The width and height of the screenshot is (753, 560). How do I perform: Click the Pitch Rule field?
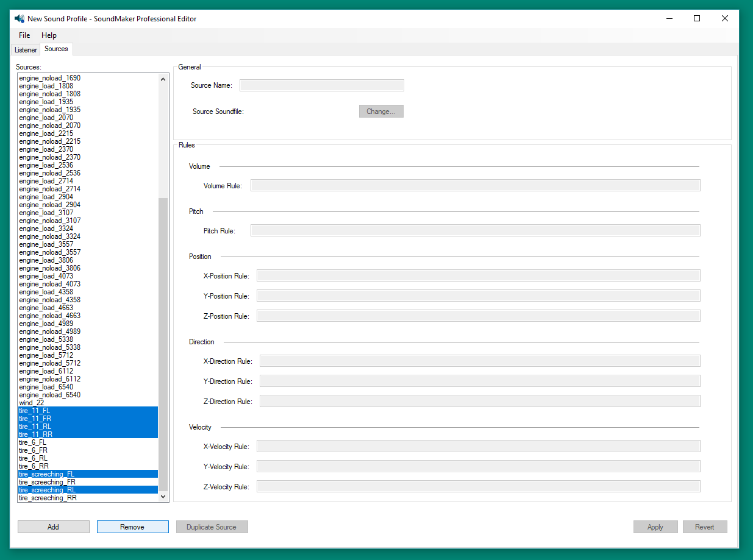(x=476, y=230)
